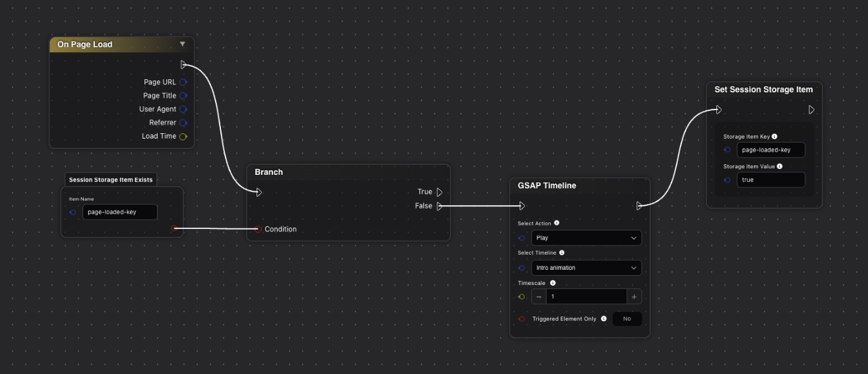Toggle the Triggered Element Only switch

627,319
